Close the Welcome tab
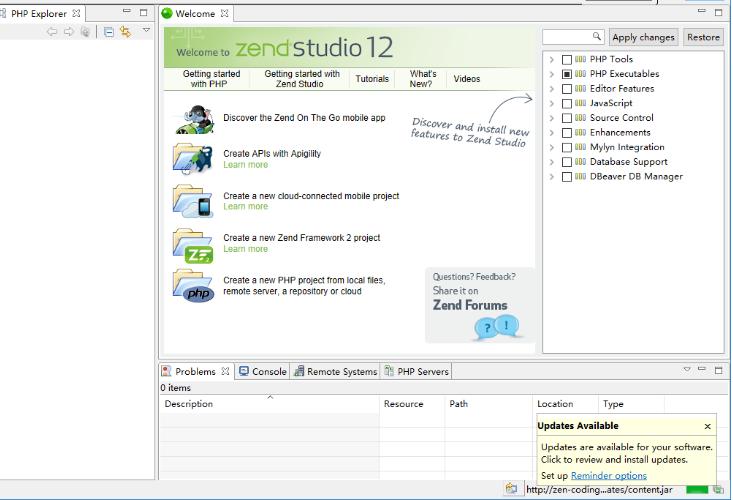Image resolution: width=733 pixels, height=500 pixels. tap(225, 14)
